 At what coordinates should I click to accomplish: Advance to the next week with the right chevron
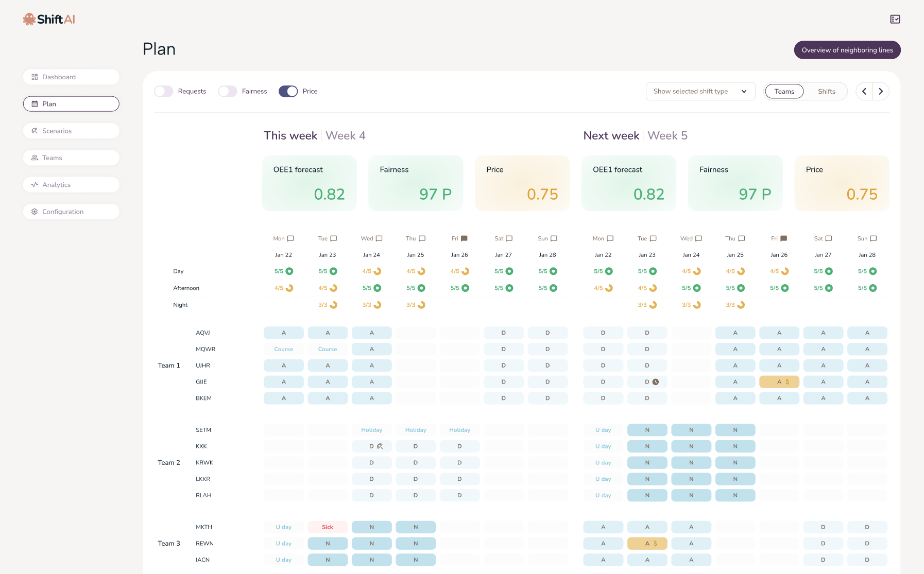(x=881, y=91)
